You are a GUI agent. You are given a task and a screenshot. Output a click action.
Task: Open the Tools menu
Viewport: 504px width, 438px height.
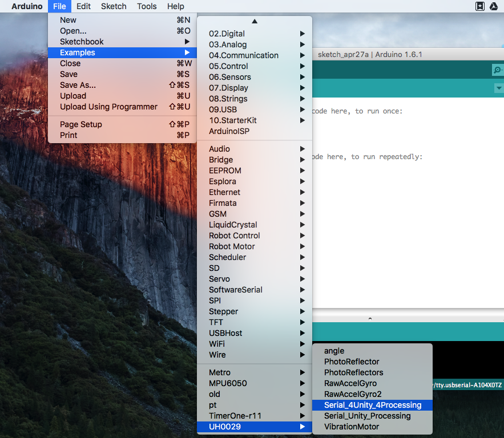(x=147, y=6)
